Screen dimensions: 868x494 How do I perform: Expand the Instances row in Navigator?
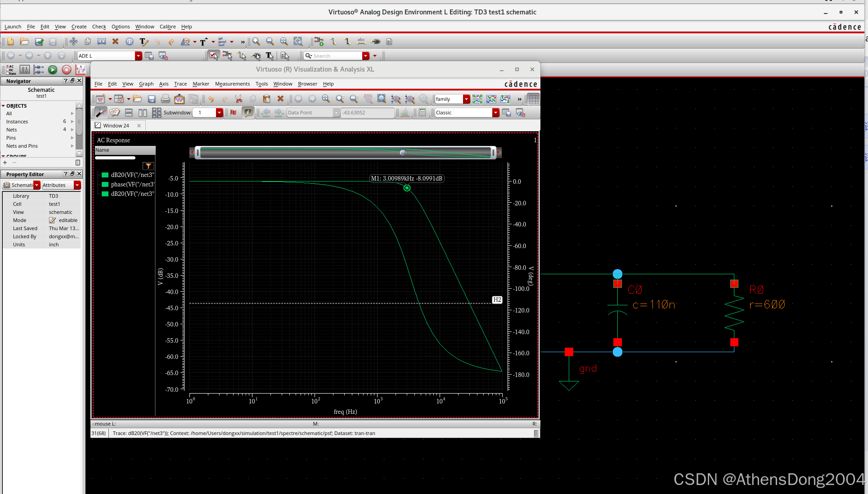(72, 122)
